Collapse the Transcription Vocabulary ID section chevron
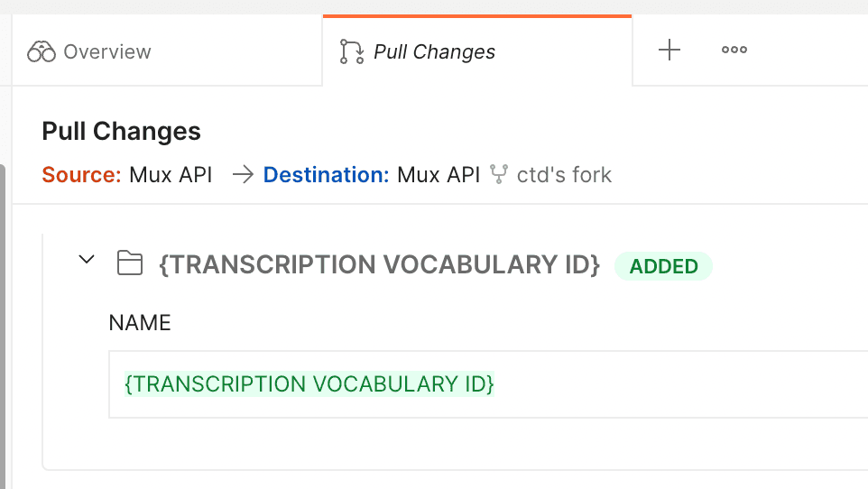 pos(87,261)
